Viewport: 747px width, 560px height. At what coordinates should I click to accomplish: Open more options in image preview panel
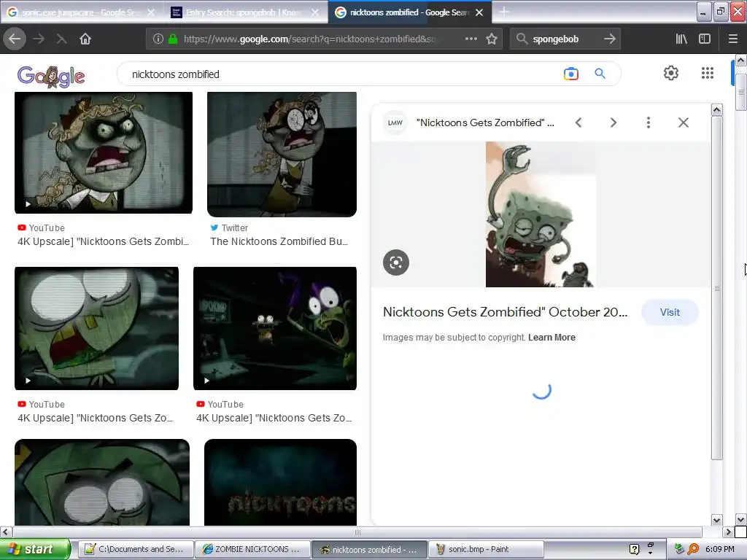(x=649, y=122)
